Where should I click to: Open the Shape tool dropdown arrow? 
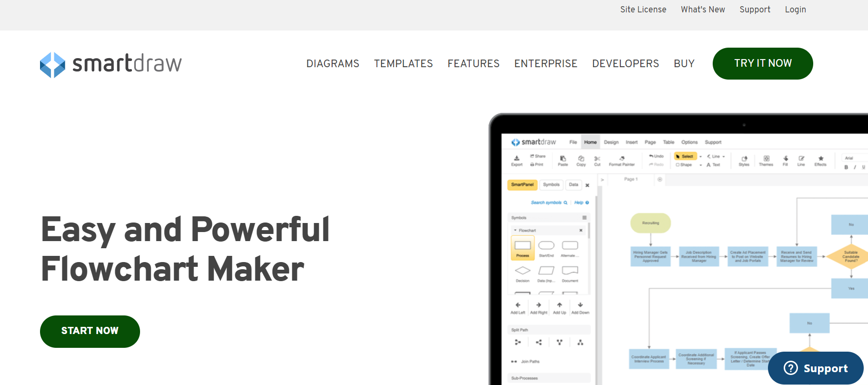pyautogui.click(x=700, y=165)
